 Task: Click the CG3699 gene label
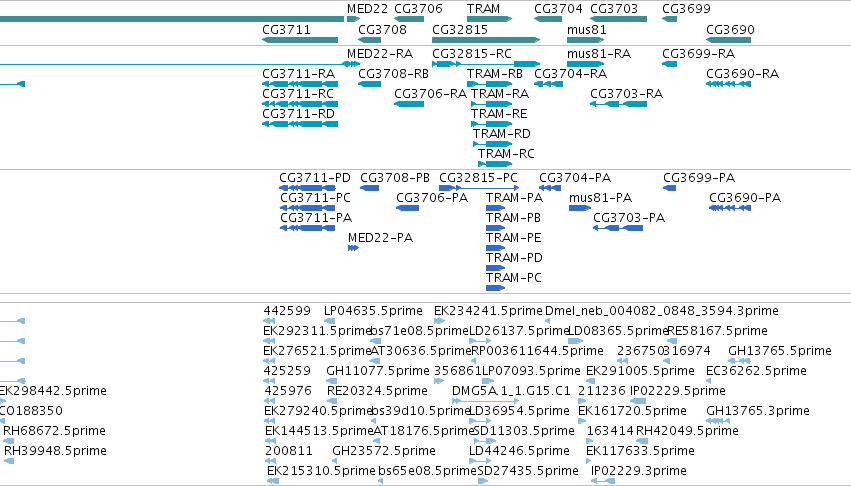[x=686, y=9]
